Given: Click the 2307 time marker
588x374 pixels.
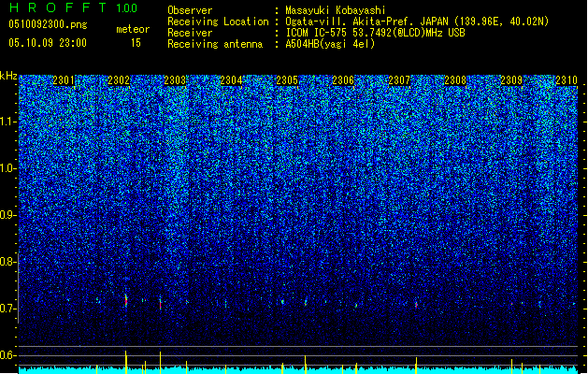Looking at the screenshot, I should point(399,80).
